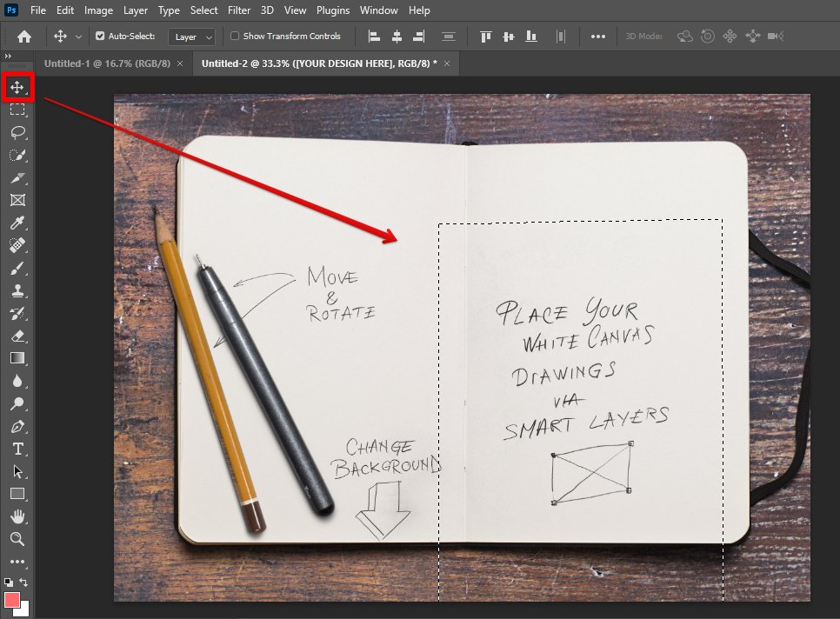Select the Rectangular Marquee tool

[x=17, y=110]
